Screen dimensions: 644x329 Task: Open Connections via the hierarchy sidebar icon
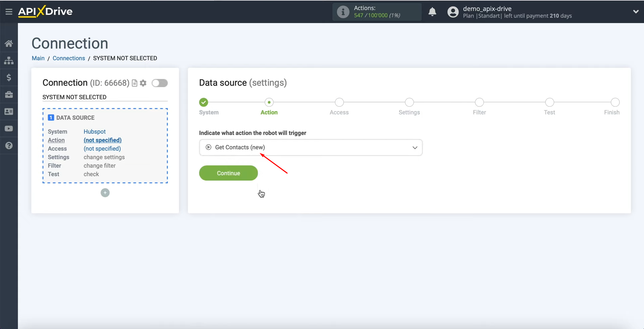point(9,60)
